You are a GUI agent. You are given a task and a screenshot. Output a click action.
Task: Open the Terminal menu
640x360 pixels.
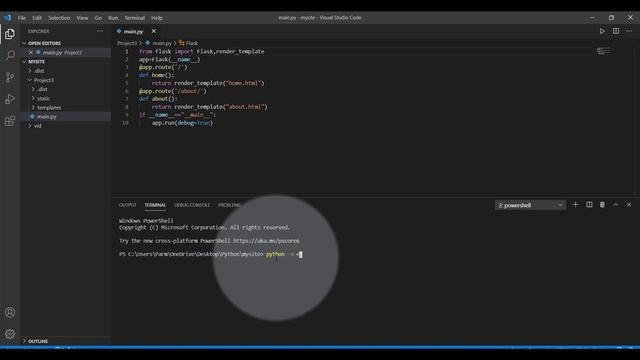pyautogui.click(x=135, y=18)
